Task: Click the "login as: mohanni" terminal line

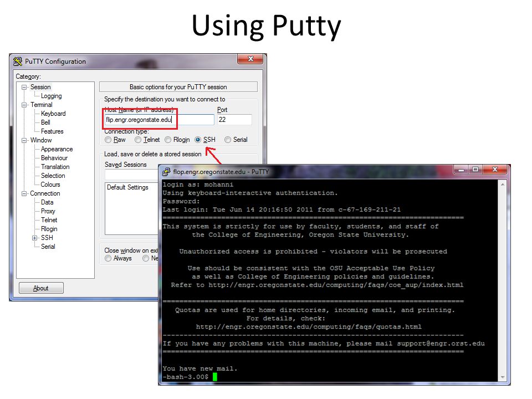Action: point(198,185)
